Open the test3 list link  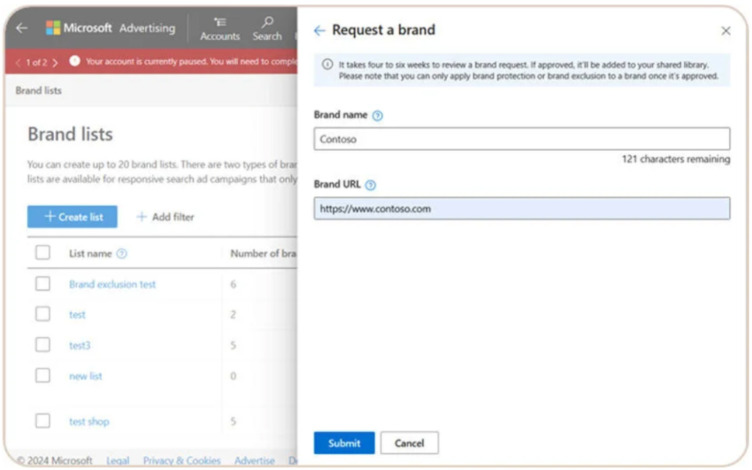[x=80, y=346]
